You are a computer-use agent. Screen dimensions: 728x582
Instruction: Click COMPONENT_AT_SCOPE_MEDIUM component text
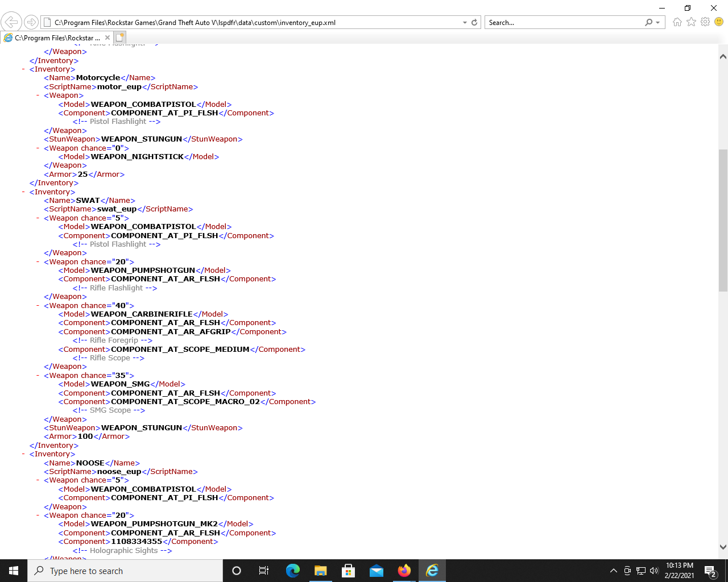[180, 350]
